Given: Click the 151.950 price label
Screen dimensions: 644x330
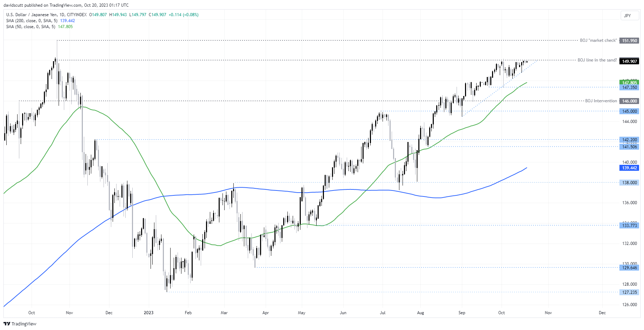Looking at the screenshot, I should (629, 41).
